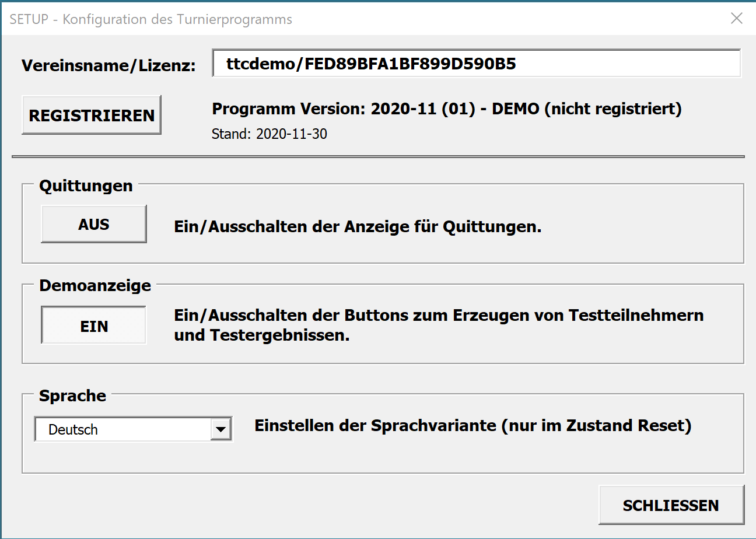Image resolution: width=756 pixels, height=539 pixels.
Task: Click the Stand: 2020-11-30 date text
Action: pos(269,134)
